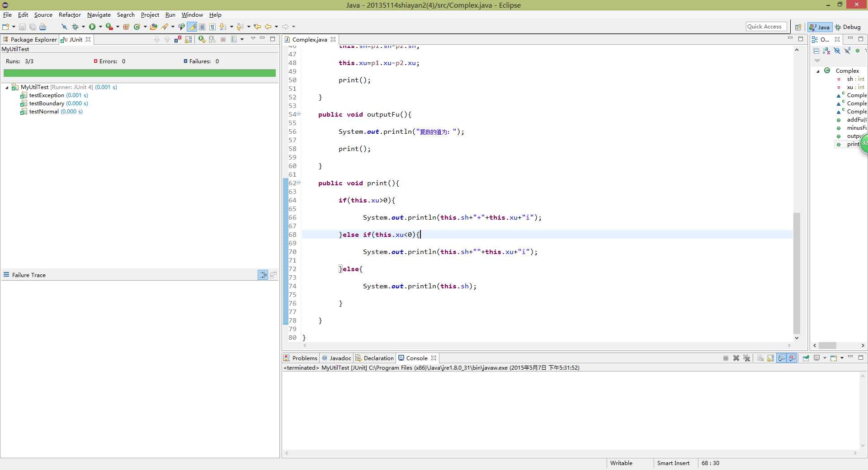The image size is (868, 470).
Task: Switch to the Package Explorer tab
Action: [x=30, y=39]
